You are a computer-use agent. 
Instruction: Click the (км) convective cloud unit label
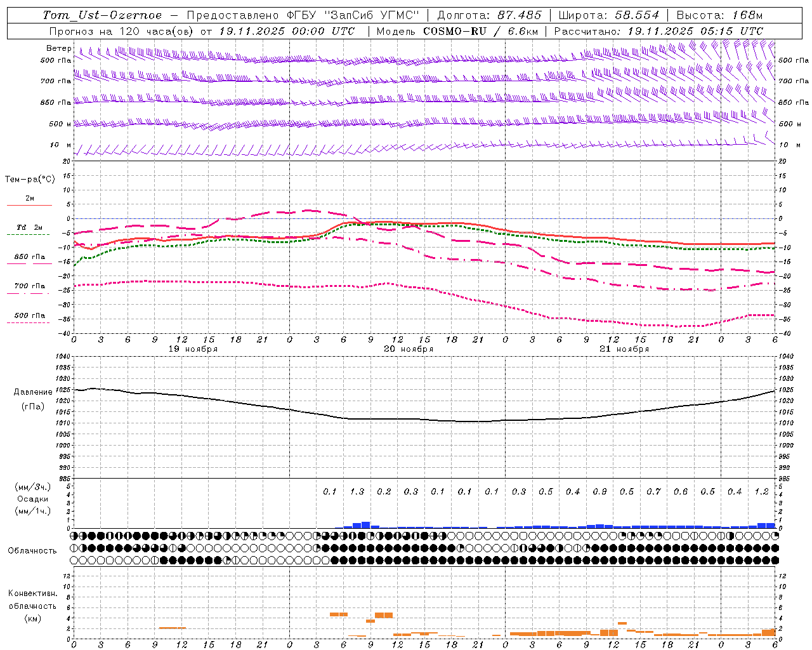[x=32, y=618]
